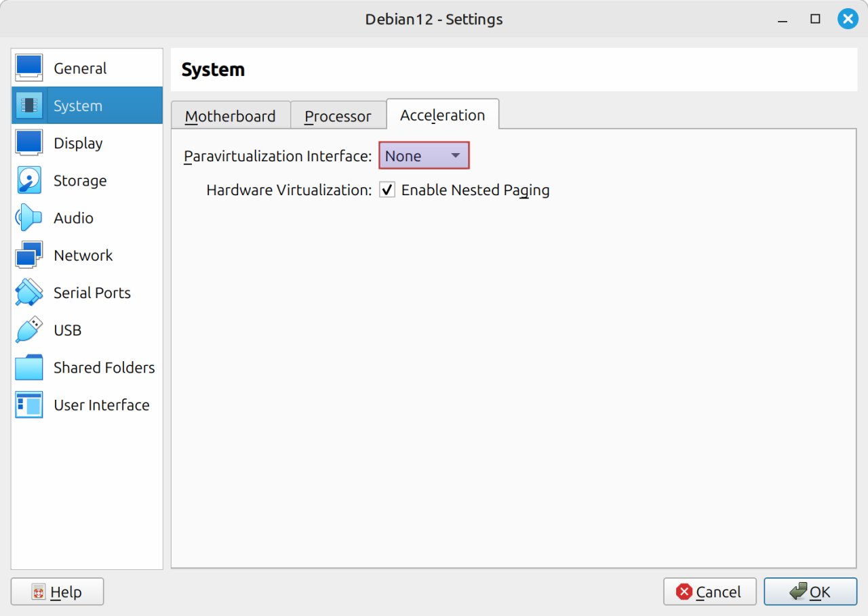The height and width of the screenshot is (616, 868).
Task: Click the Cancel button
Action: coord(709,592)
